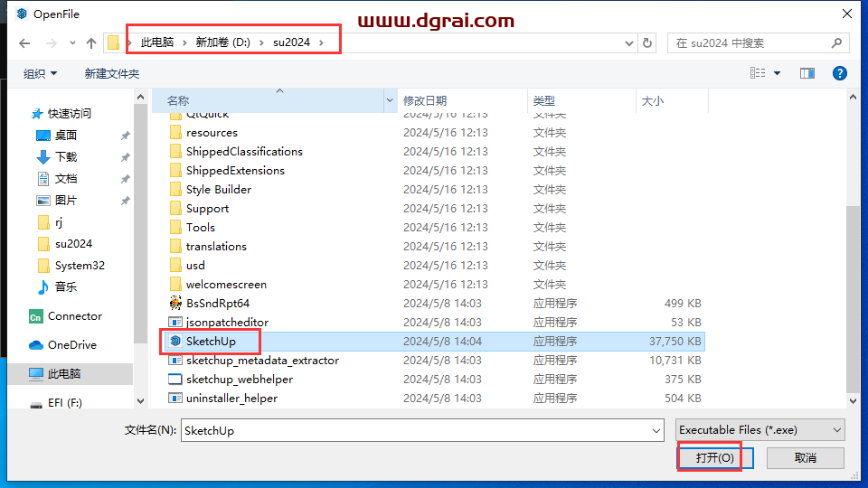This screenshot has height=488, width=868.
Task: Open Executable Files (*.exe) type dropdown
Action: point(759,430)
